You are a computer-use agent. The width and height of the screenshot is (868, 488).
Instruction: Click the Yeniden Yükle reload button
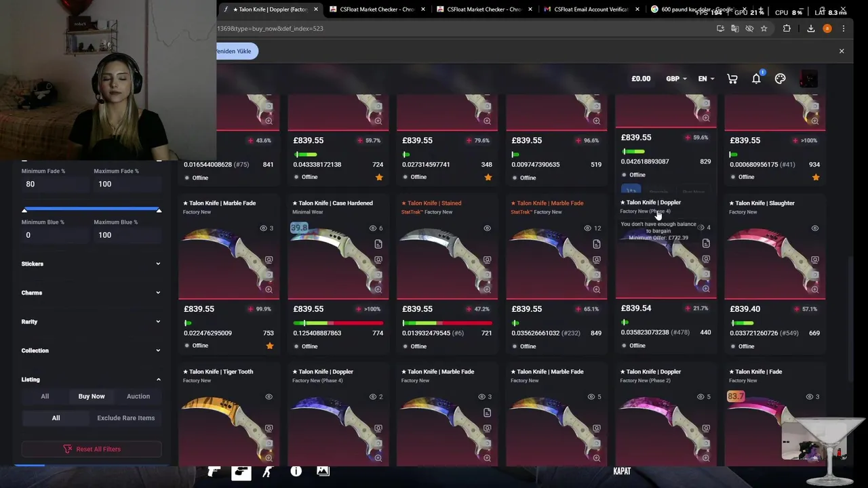(235, 52)
